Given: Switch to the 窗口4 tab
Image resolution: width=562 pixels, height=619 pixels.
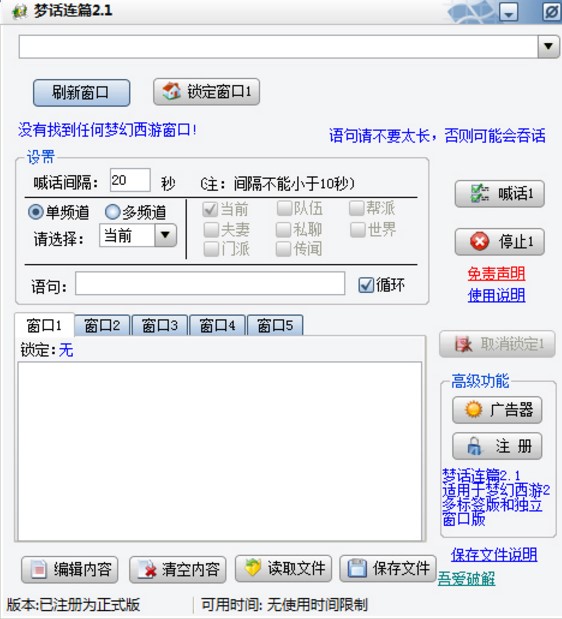Looking at the screenshot, I should 217,326.
